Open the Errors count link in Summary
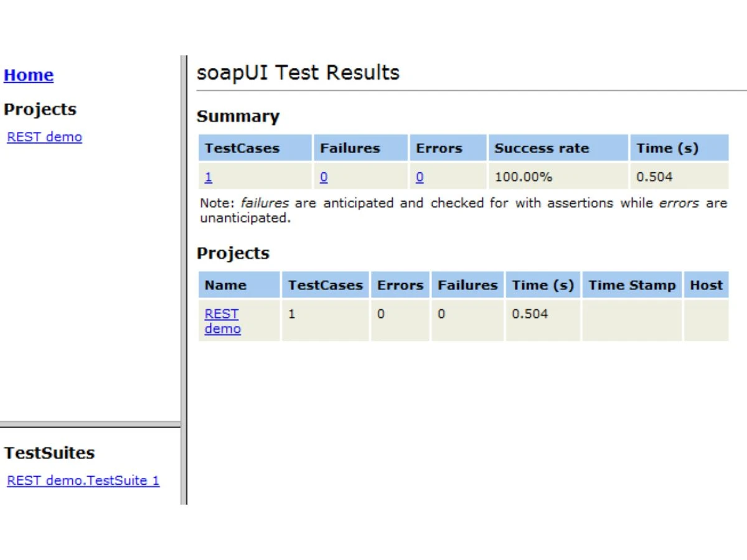The width and height of the screenshot is (747, 560). pos(420,177)
